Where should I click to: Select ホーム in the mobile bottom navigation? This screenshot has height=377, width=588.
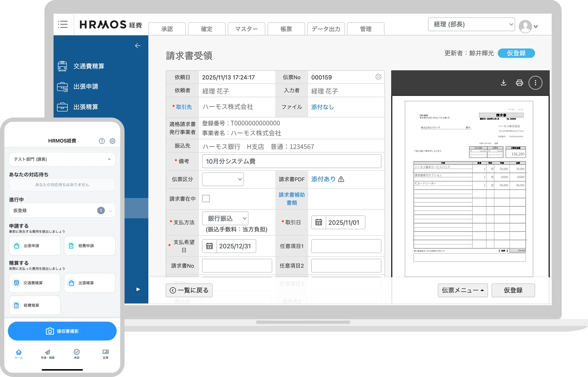pyautogui.click(x=18, y=354)
